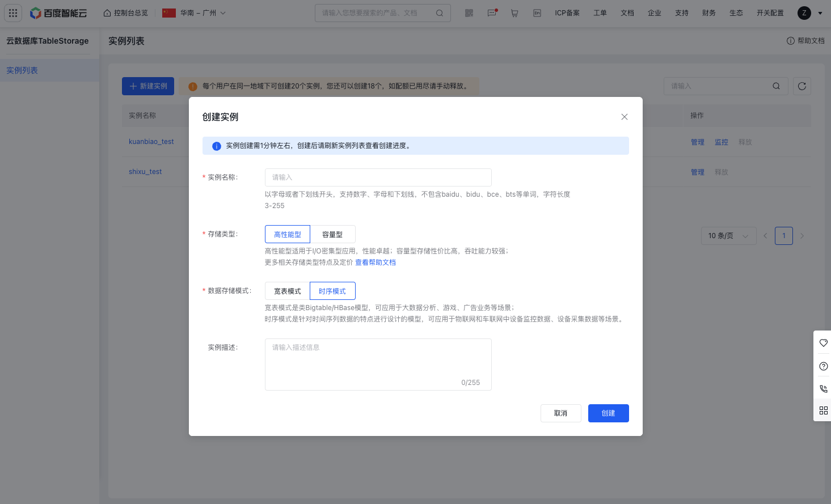Open the shopping cart icon
831x504 pixels.
(x=514, y=12)
